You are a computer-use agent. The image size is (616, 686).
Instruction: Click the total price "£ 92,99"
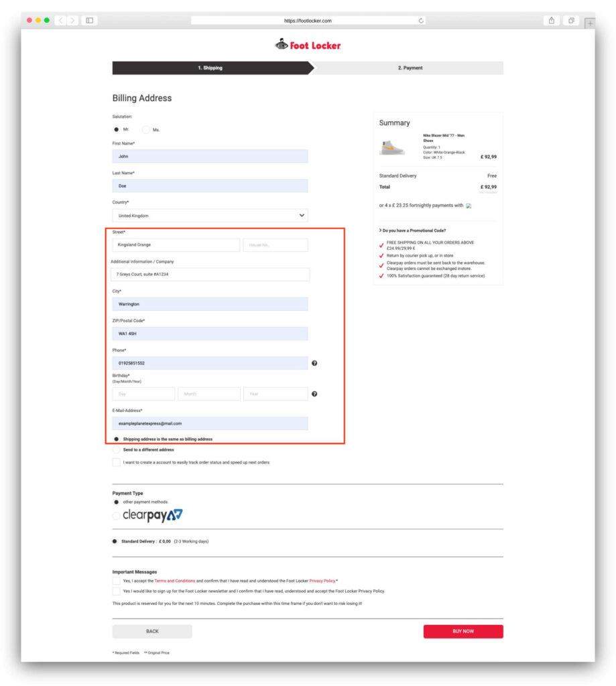click(x=489, y=187)
